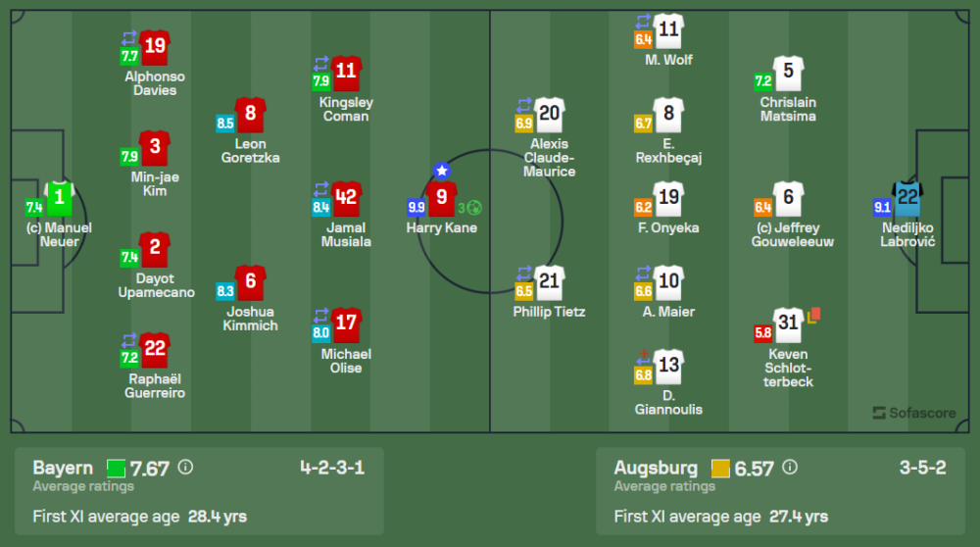Click Keven Schlotterbeck's 5.8 rating badge

[x=762, y=332]
